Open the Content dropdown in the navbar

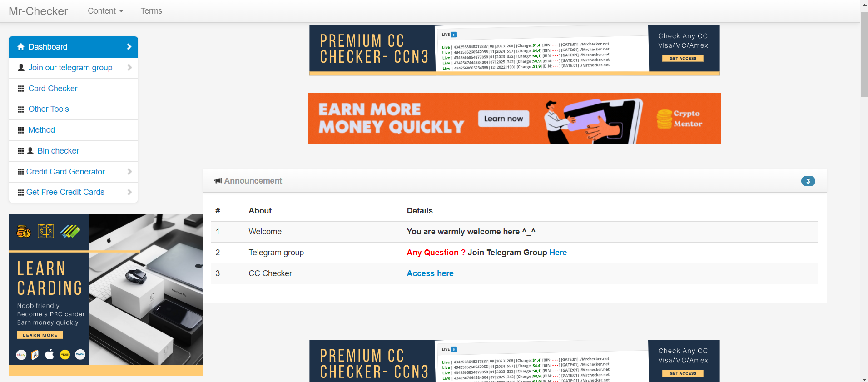point(105,11)
